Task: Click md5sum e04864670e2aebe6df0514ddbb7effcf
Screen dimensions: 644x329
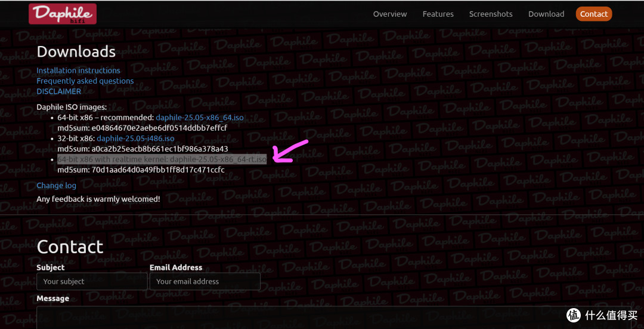Action: (143, 128)
